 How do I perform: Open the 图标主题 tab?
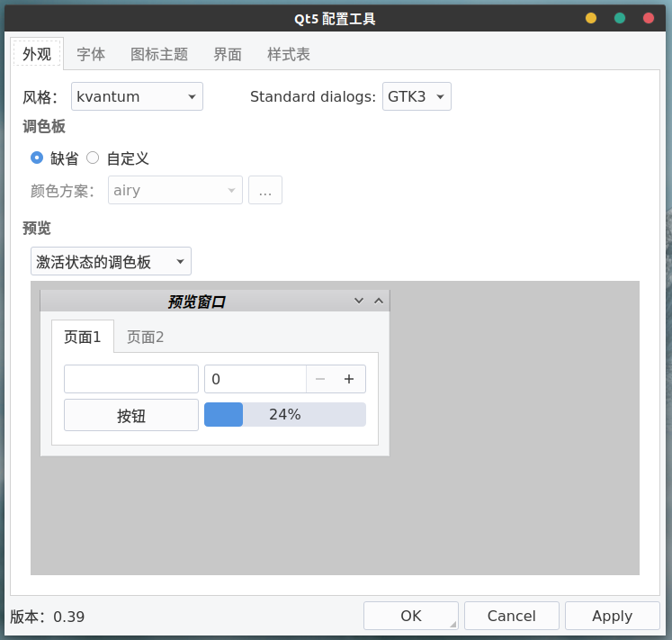pos(159,54)
